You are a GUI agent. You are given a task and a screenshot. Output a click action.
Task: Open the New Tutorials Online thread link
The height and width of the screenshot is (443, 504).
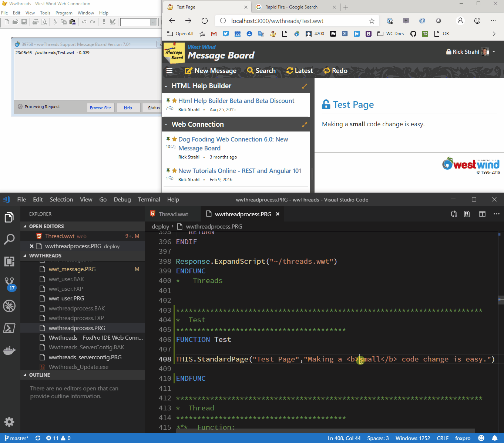[x=240, y=171]
